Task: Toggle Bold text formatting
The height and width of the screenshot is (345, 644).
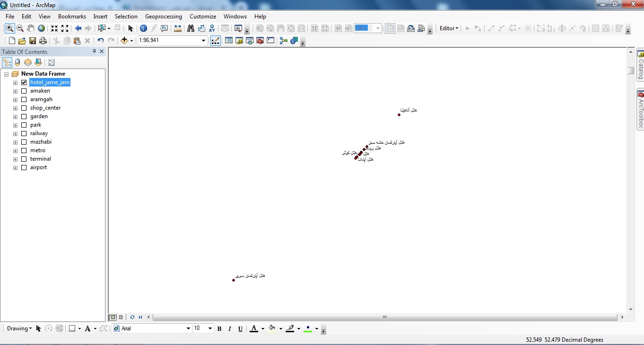Action: 219,328
